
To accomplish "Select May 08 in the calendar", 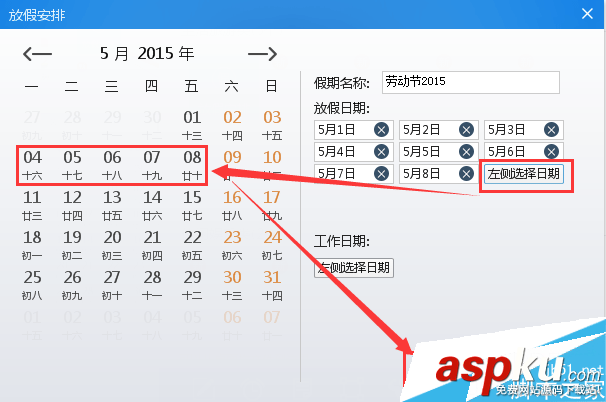I will 192,165.
